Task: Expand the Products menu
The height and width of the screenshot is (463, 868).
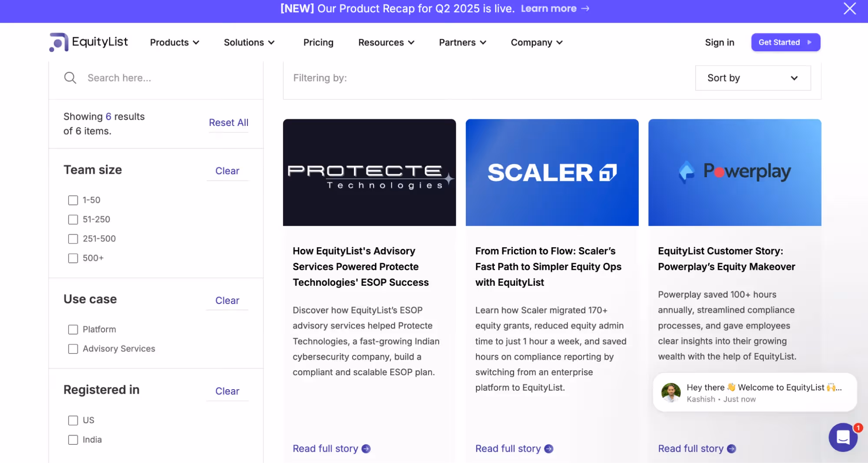Action: [175, 42]
